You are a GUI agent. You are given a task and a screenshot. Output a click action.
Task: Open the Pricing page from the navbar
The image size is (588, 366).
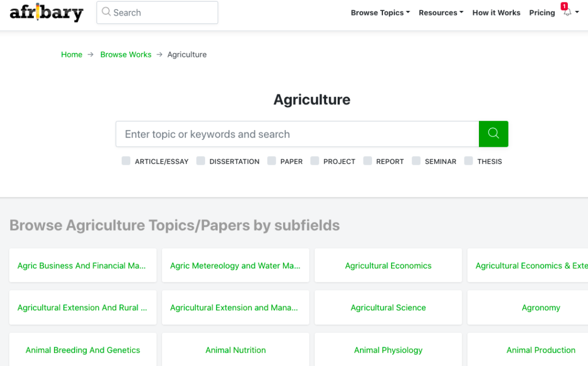pos(541,12)
